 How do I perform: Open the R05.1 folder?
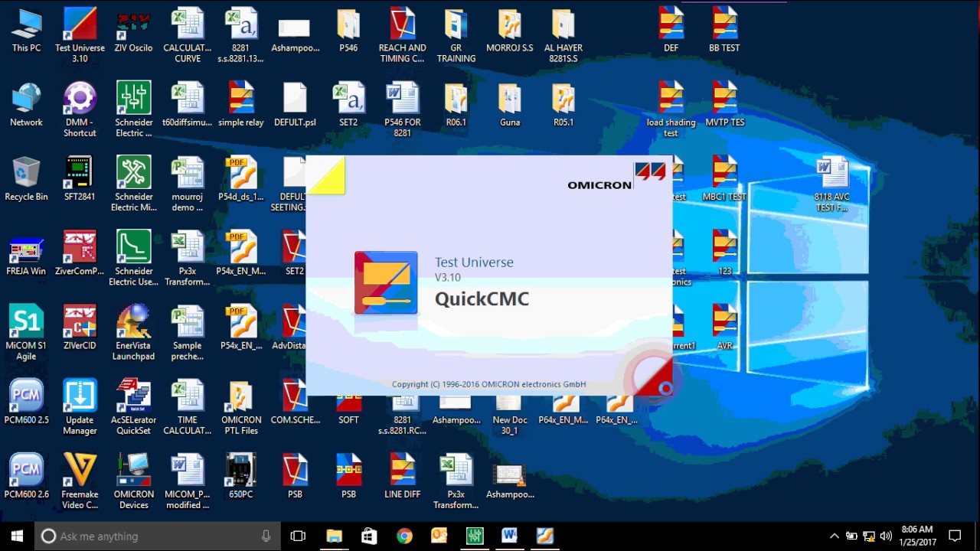[x=563, y=105]
